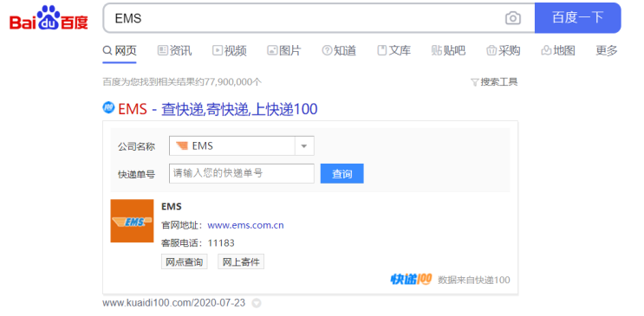Open the 视频 tab
Viewport: 644px width, 316px height.
[x=229, y=51]
